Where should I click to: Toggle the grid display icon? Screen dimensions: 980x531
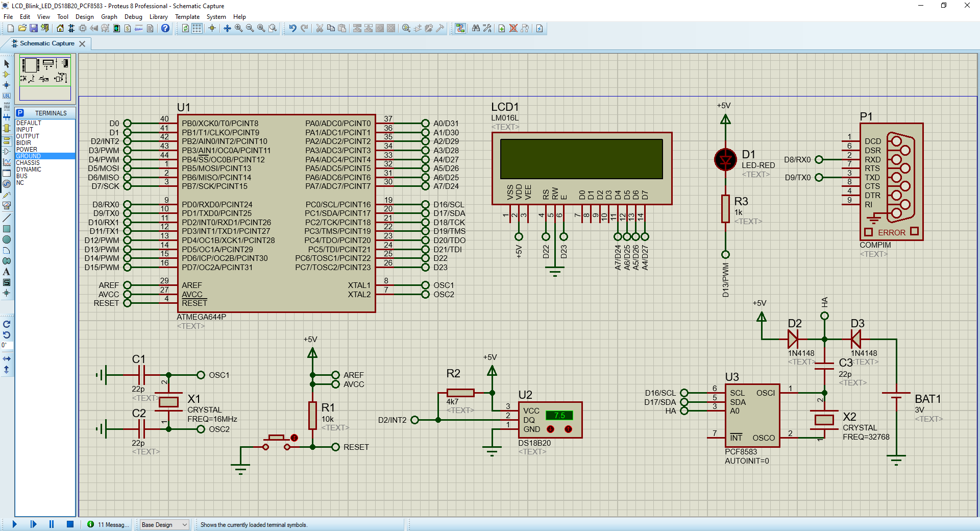pos(197,28)
